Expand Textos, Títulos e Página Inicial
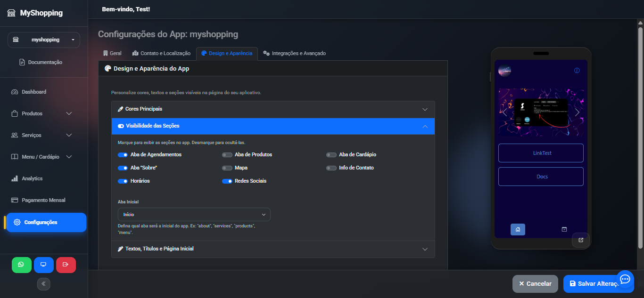Screen dimensions: 644x298 (273, 249)
